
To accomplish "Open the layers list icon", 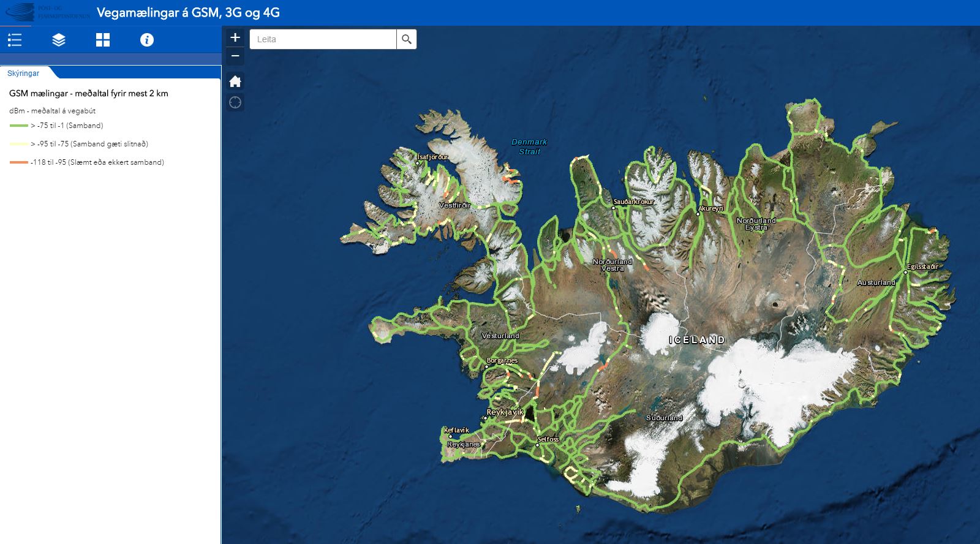I will (x=59, y=40).
